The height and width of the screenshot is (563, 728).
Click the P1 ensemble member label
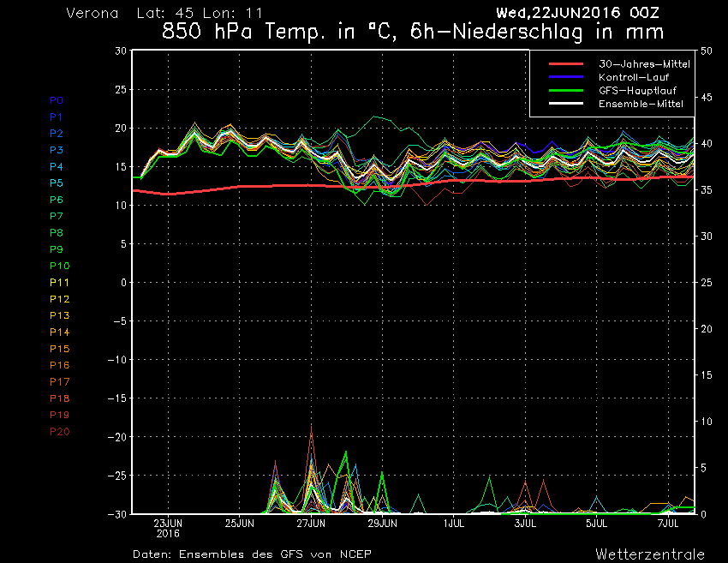coord(57,117)
